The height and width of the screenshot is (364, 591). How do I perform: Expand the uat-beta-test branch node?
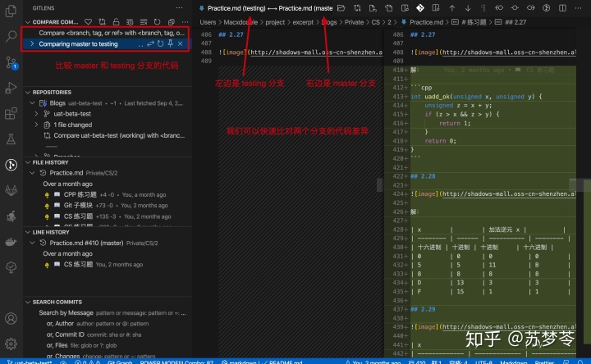36,114
